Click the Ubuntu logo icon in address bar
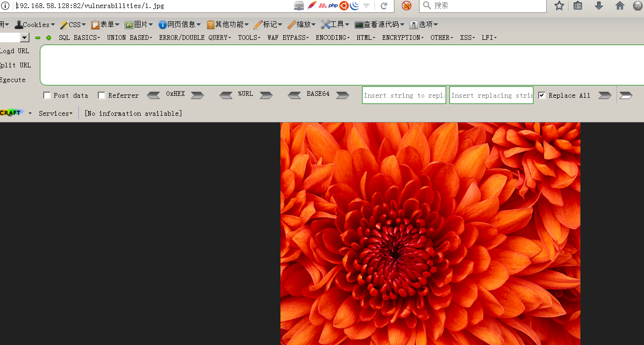The image size is (644, 345). [344, 6]
